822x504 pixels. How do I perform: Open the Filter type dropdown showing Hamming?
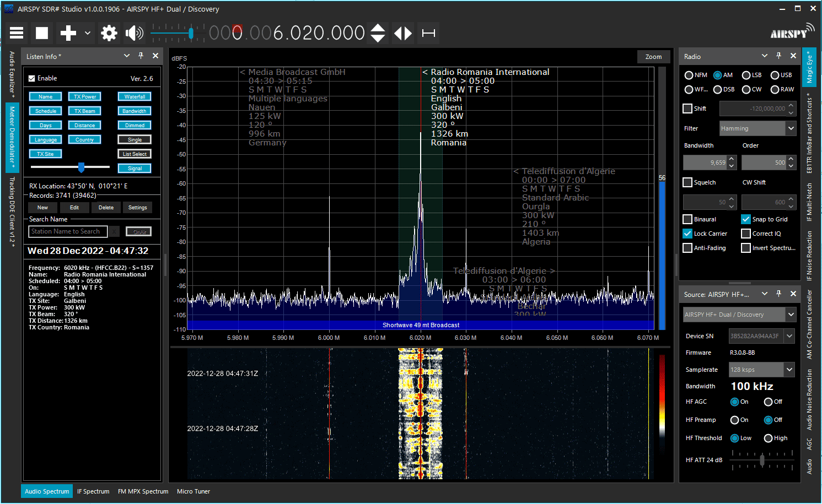[757, 128]
